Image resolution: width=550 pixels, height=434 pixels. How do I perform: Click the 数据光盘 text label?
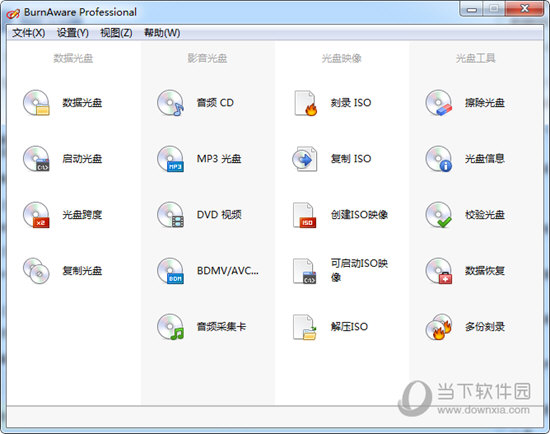point(82,103)
